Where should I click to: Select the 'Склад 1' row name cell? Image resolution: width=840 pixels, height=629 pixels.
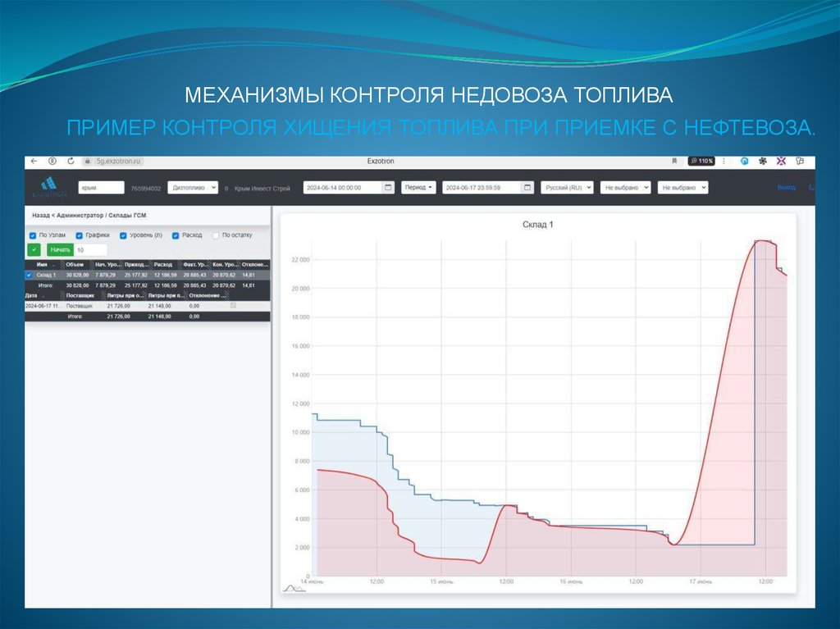[x=46, y=275]
